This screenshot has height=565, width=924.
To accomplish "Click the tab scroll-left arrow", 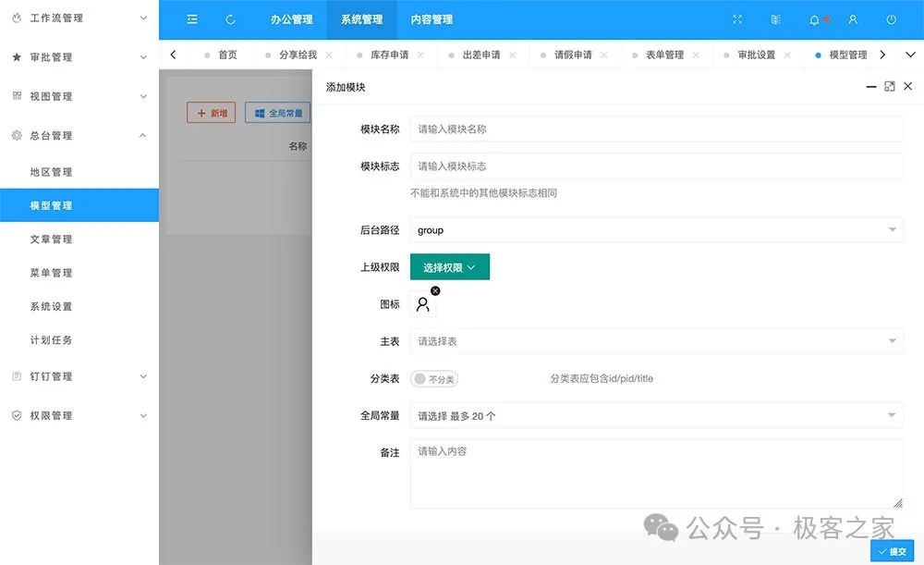I will pos(173,55).
